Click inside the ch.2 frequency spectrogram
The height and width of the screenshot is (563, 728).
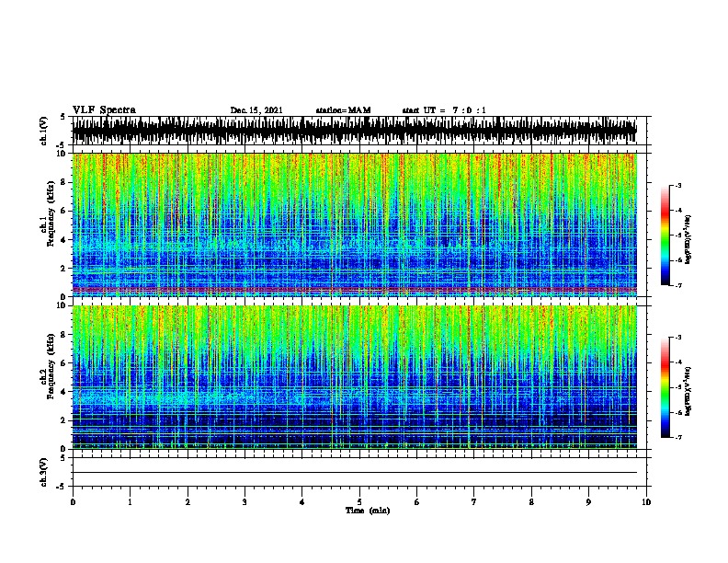354,377
